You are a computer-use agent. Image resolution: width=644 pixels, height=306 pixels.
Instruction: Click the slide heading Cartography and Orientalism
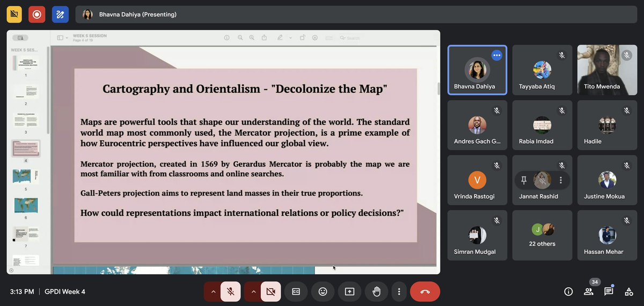tap(245, 89)
